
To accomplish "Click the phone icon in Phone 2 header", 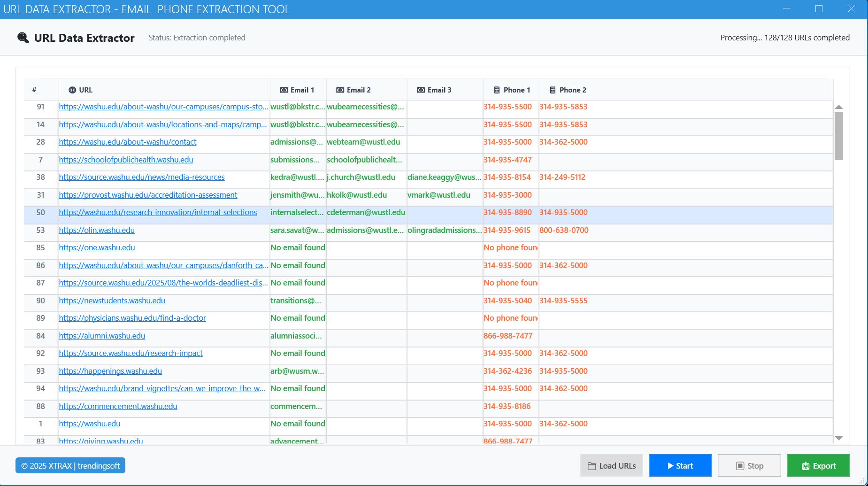I will 553,90.
